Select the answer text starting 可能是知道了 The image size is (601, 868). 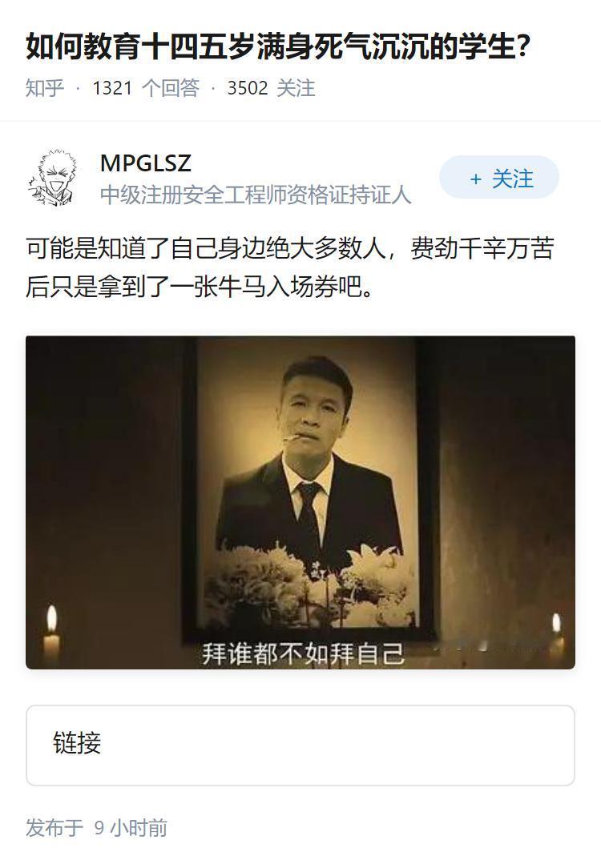[x=290, y=267]
